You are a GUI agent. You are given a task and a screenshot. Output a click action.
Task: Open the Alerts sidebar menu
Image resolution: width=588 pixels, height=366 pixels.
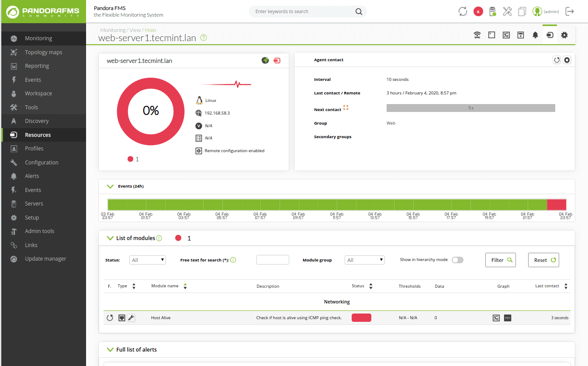[44, 176]
